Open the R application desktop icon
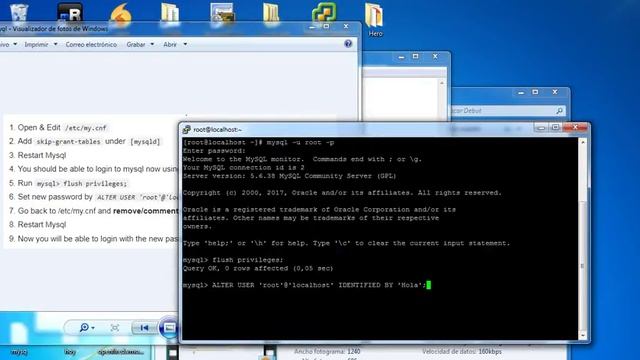 (x=70, y=12)
